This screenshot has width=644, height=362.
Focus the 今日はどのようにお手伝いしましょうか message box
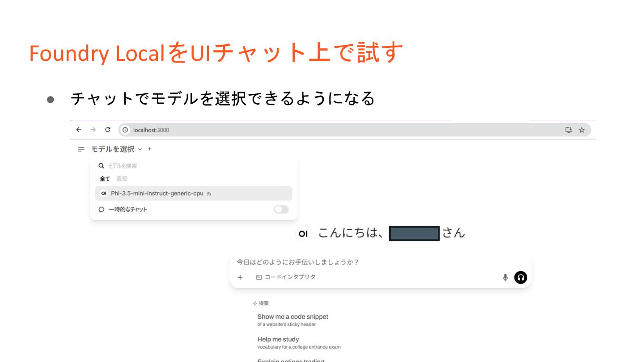380,262
